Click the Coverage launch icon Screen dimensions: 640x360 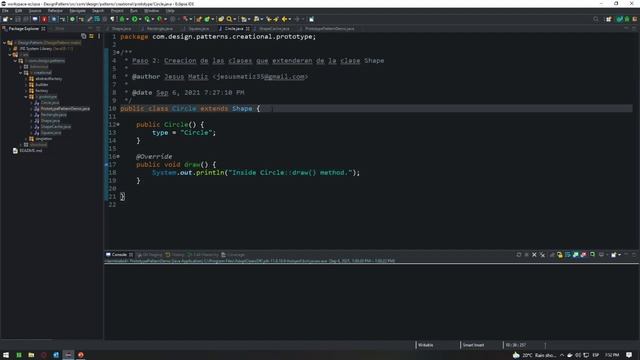click(x=147, y=19)
